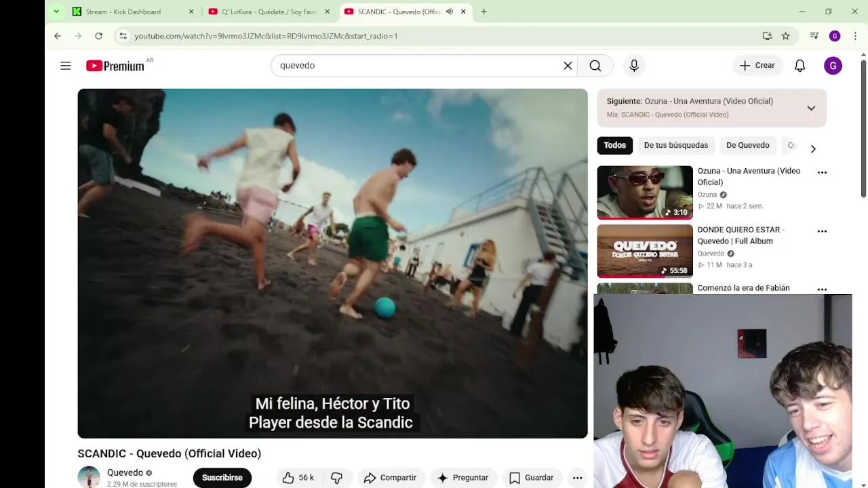Image resolution: width=868 pixels, height=488 pixels.
Task: Click the video player to pause
Action: click(332, 263)
